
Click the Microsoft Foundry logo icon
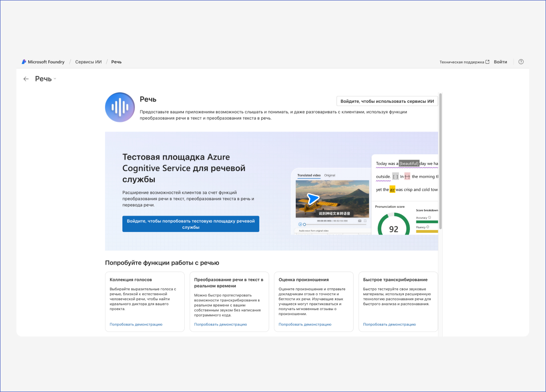click(x=24, y=62)
